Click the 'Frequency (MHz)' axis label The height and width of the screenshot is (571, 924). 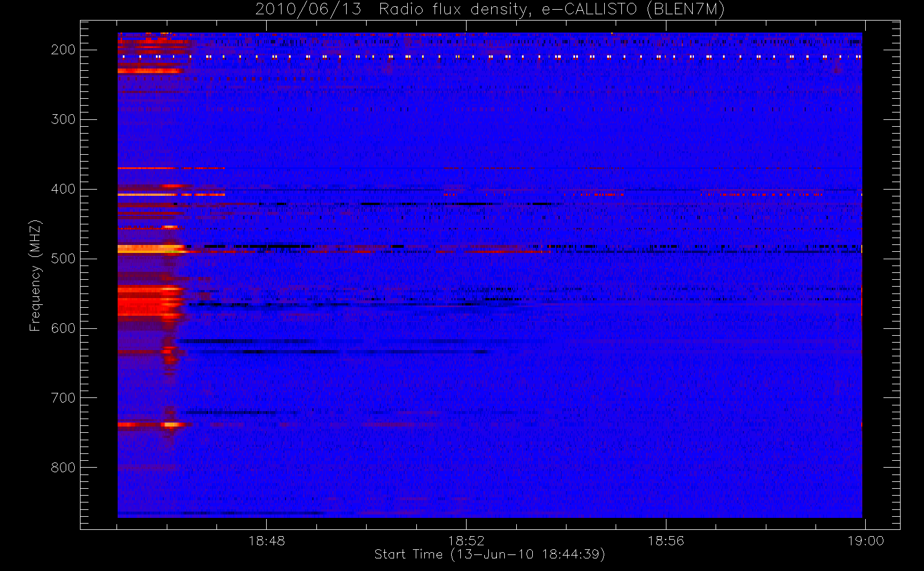35,275
